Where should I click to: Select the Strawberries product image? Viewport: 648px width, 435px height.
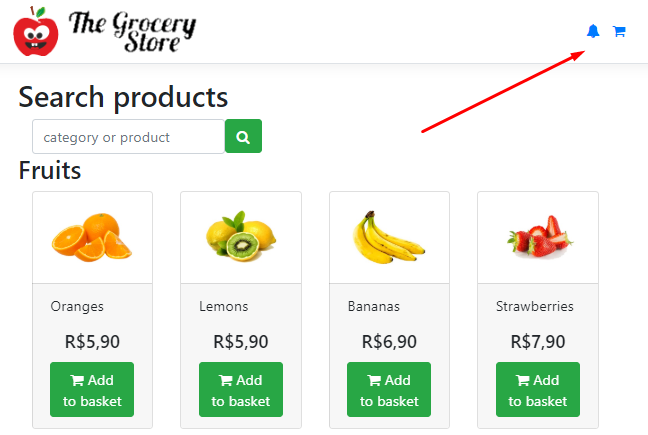tap(540, 237)
